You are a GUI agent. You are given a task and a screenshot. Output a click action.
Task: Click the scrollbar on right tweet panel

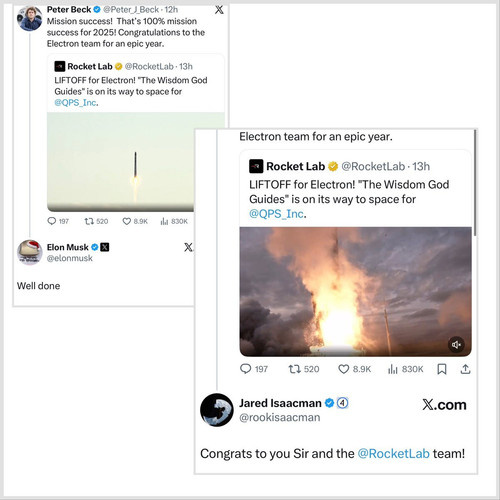coord(475,183)
